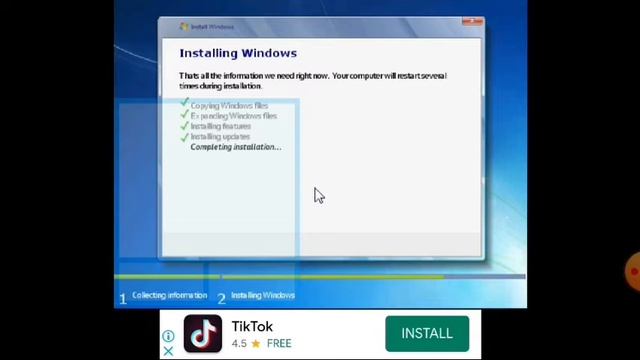Viewport: 640px width, 360px height.
Task: Dismiss the ad with the X icon
Action: [x=168, y=351]
